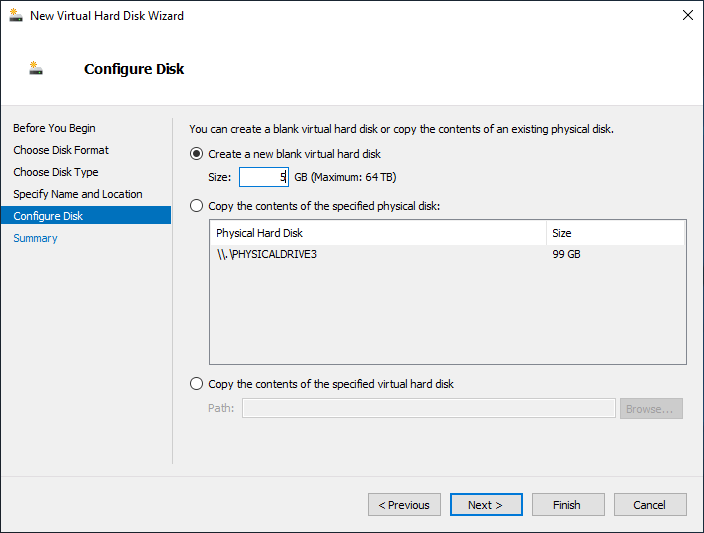The width and height of the screenshot is (704, 533).
Task: Select the PHYSICALDRIVE3 row in disk list
Action: pyautogui.click(x=447, y=254)
